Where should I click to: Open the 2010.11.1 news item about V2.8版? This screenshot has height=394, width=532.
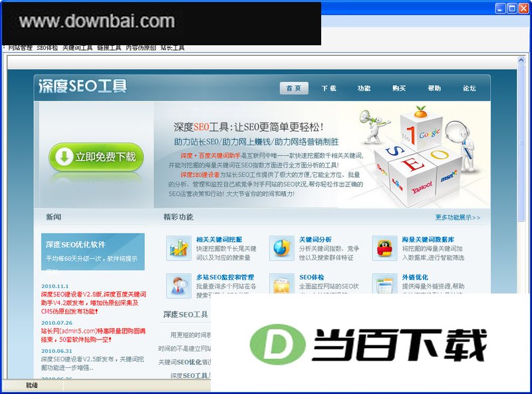pos(94,303)
